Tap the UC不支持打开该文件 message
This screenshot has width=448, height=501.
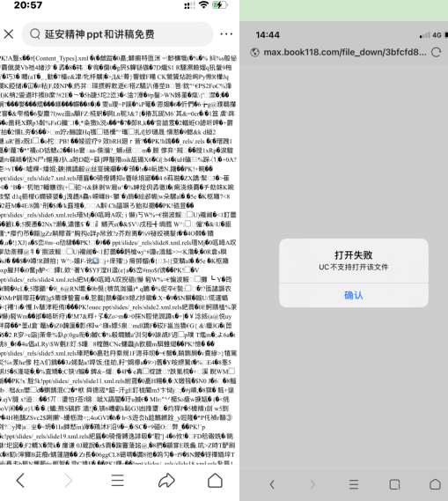pyautogui.click(x=354, y=267)
